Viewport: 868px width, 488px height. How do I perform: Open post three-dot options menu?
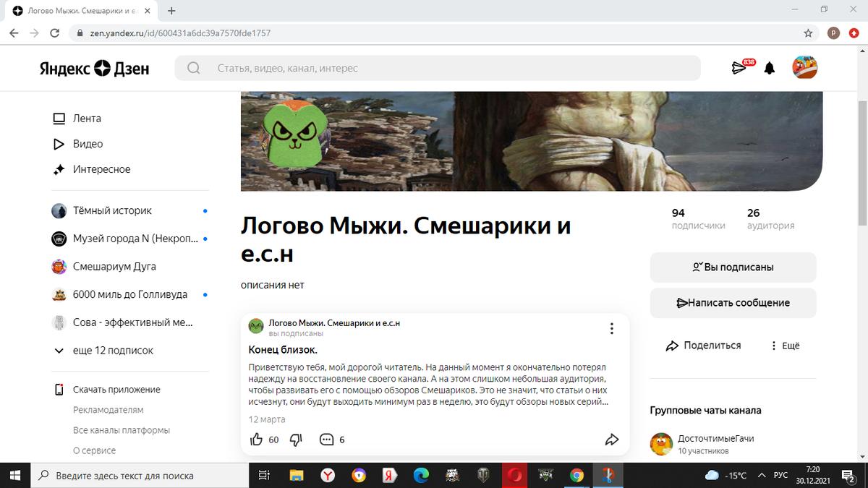coord(611,329)
